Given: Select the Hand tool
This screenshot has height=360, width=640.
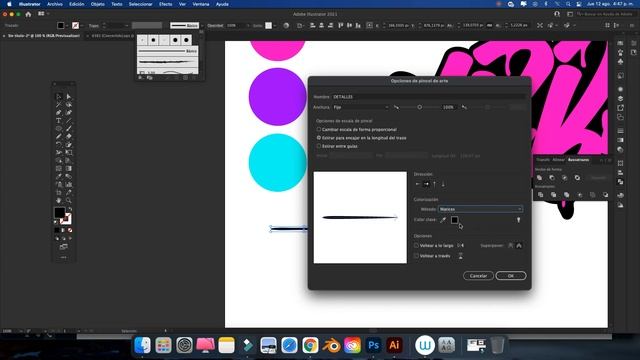Looking at the screenshot, I should (x=59, y=200).
